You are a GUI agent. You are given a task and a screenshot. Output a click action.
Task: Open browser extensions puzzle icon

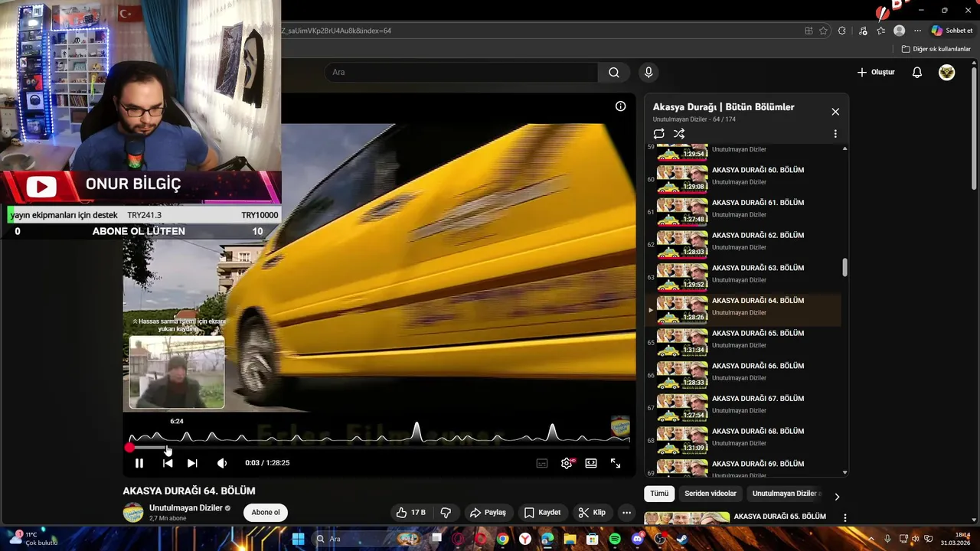(x=842, y=31)
